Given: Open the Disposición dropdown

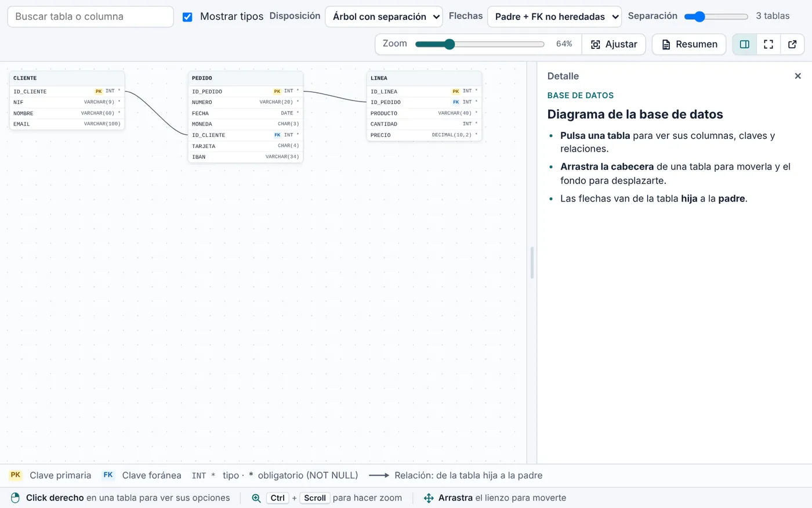Looking at the screenshot, I should click(384, 17).
